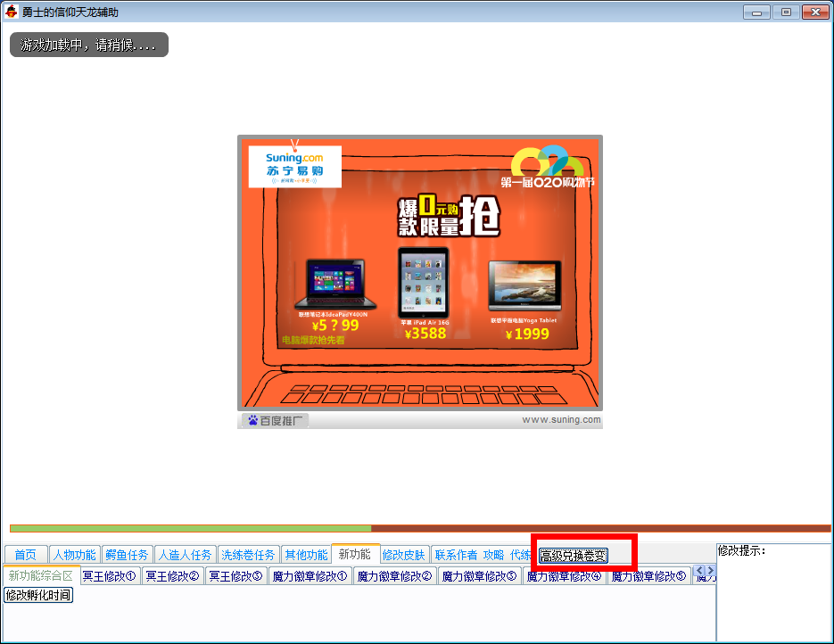The image size is (834, 644).
Task: Click the tab strip's right scroll arrow
Action: (x=711, y=571)
